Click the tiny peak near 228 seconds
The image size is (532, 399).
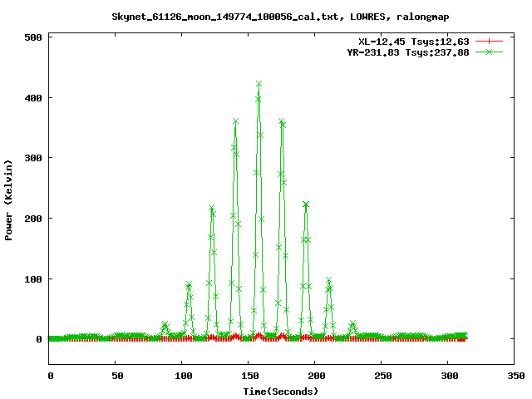pyautogui.click(x=352, y=324)
